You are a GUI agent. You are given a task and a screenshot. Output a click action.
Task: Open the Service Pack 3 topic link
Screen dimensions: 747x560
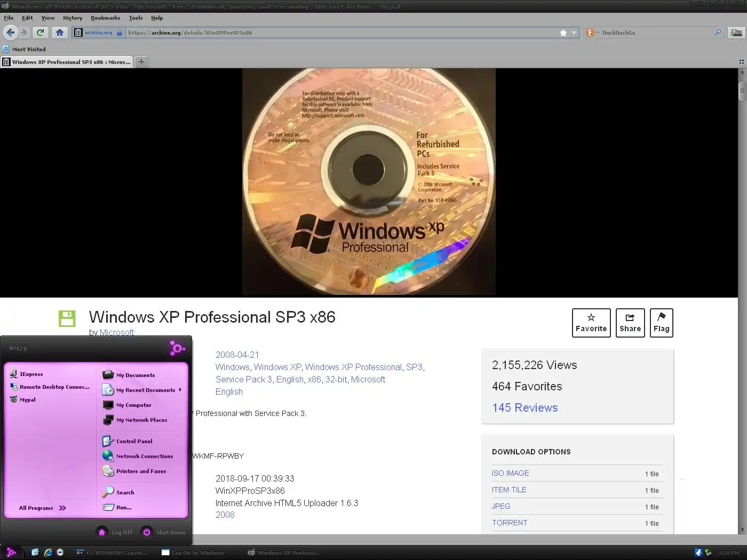(x=244, y=379)
